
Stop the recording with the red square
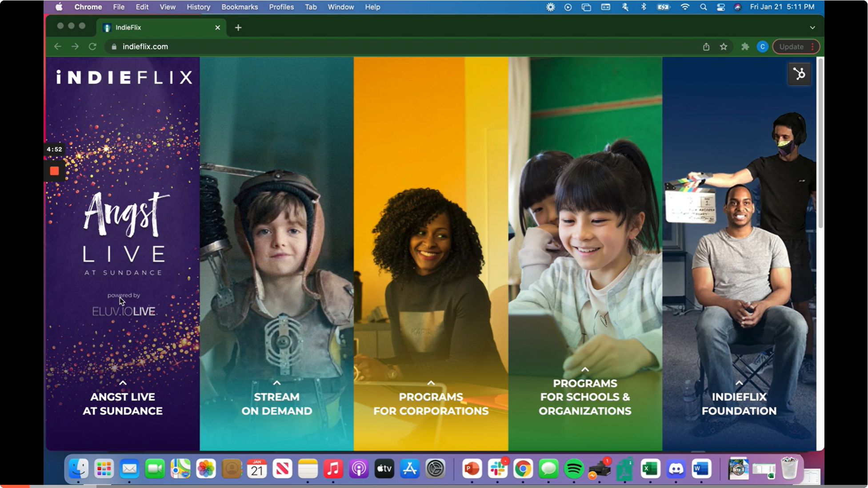54,171
